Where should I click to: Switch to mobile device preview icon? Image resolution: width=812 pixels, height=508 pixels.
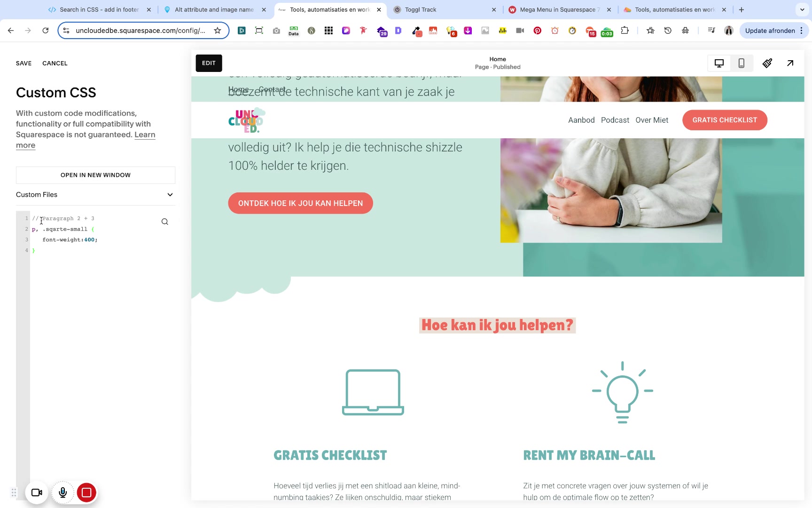pos(741,63)
